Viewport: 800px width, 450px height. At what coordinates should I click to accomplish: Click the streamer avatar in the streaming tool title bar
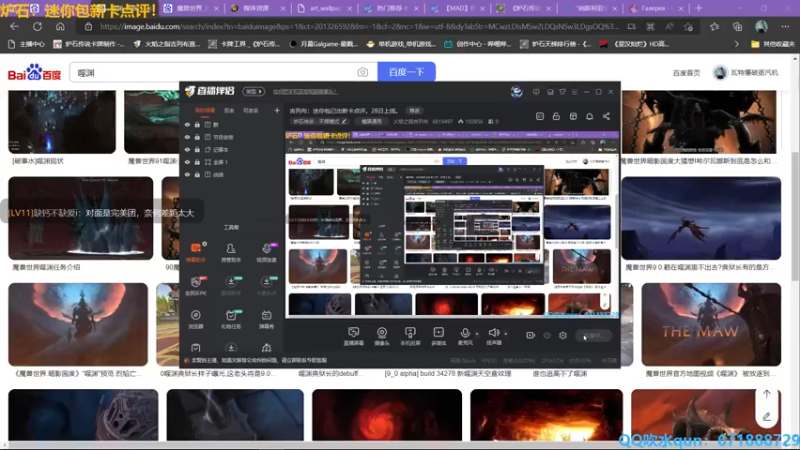click(516, 92)
